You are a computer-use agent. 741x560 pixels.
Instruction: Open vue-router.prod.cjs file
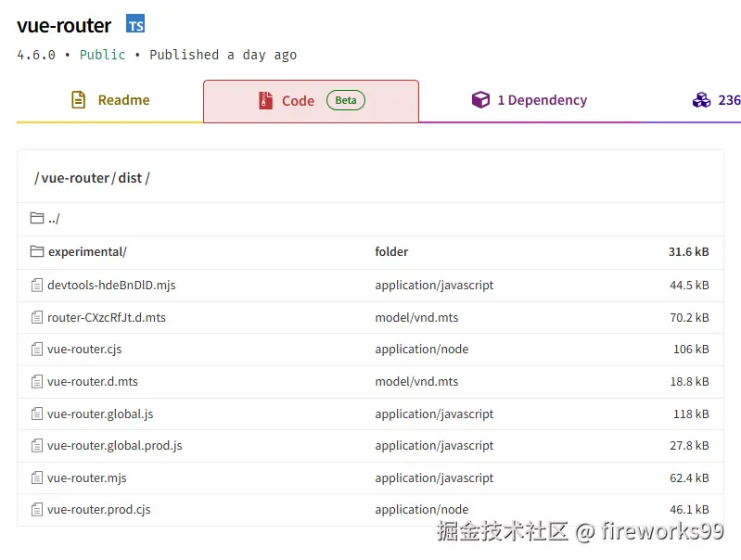tap(98, 510)
